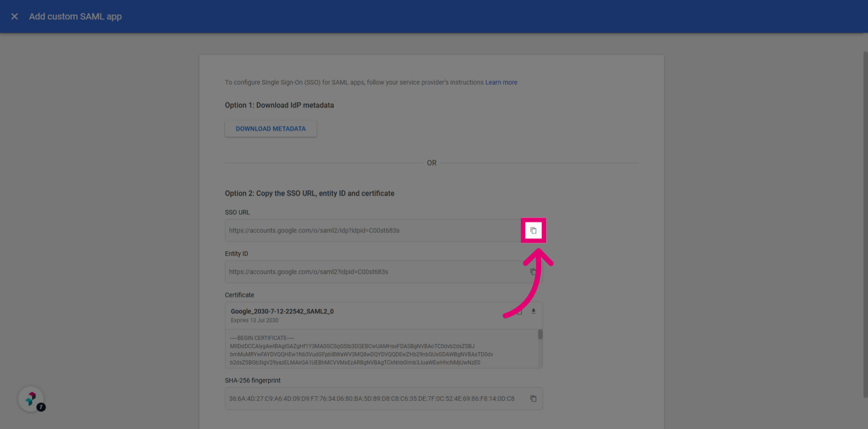This screenshot has height=429, width=868.
Task: Click the certificate text box scrollbar
Action: [540, 335]
